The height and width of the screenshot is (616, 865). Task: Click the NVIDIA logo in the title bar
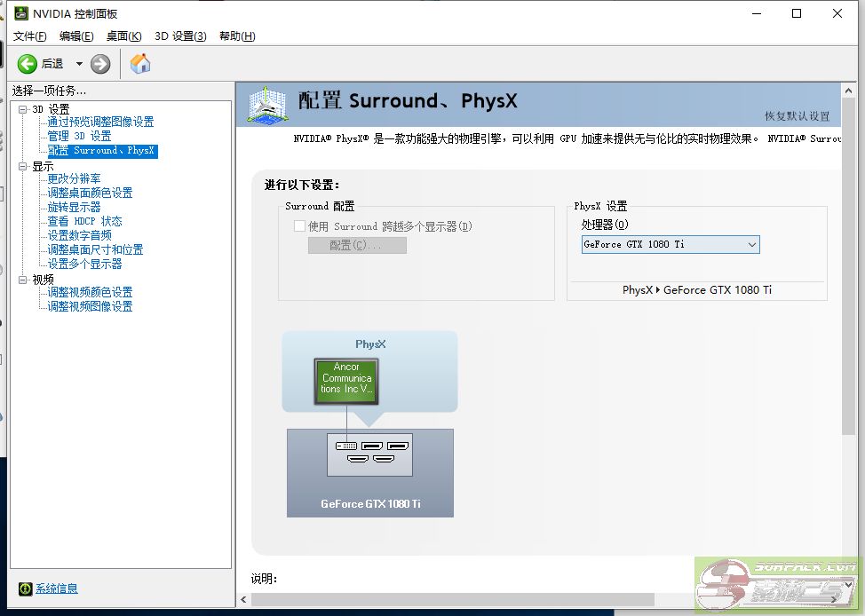pyautogui.click(x=20, y=12)
